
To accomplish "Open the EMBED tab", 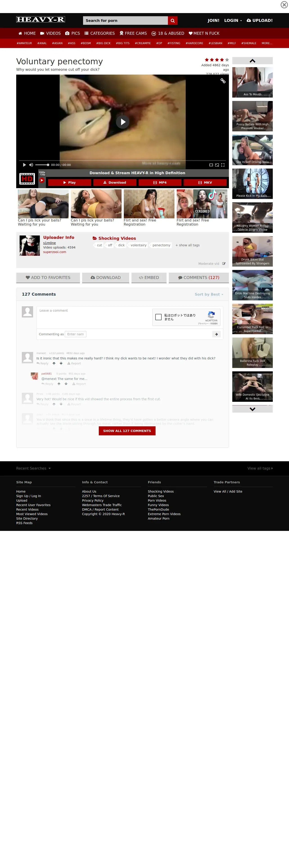I will coord(149,278).
